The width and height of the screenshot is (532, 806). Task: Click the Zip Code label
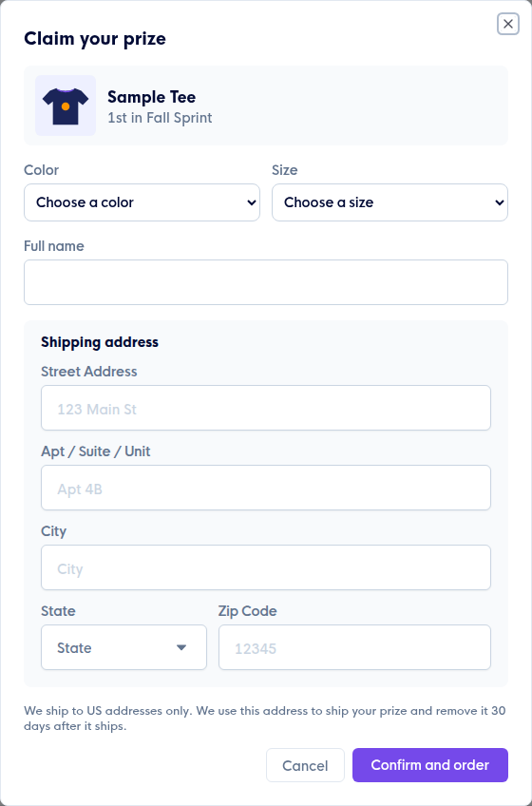pyautogui.click(x=248, y=611)
